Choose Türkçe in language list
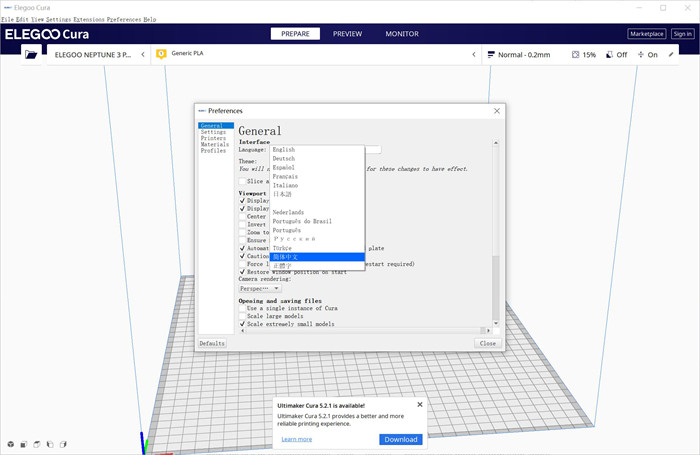Viewport: 700px width, 455px height. pos(317,248)
